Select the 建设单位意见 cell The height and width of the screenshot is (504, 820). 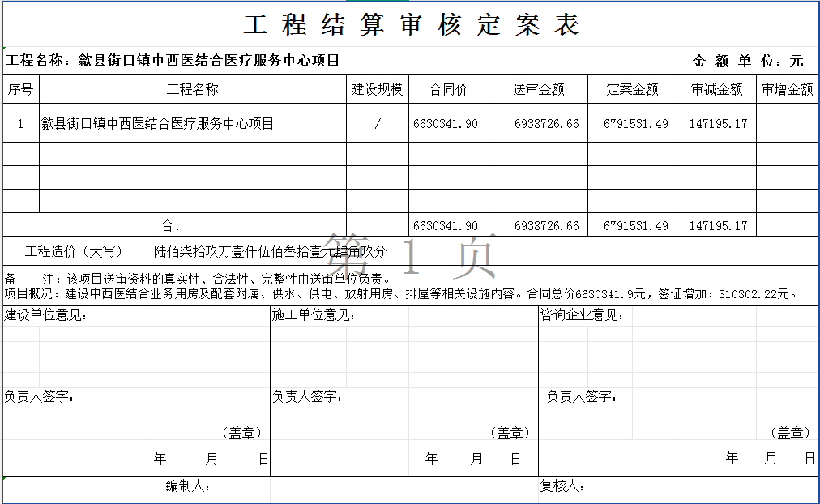point(47,315)
